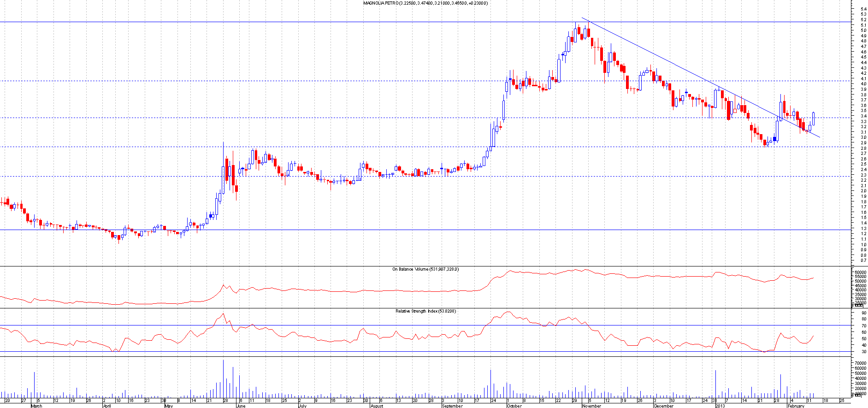Screen dimensions: 868x408
Task: Click the 70000 label on volume scale
Action: 860,363
